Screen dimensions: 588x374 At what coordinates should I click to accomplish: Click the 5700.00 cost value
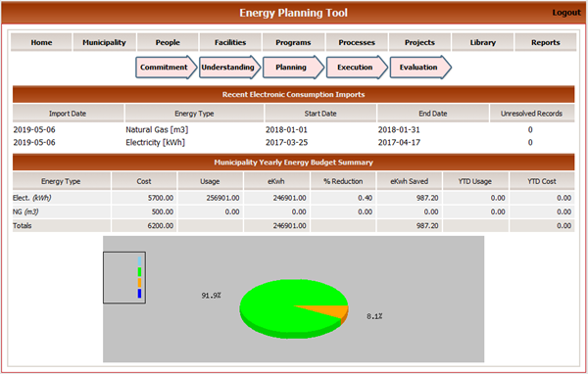click(x=161, y=198)
